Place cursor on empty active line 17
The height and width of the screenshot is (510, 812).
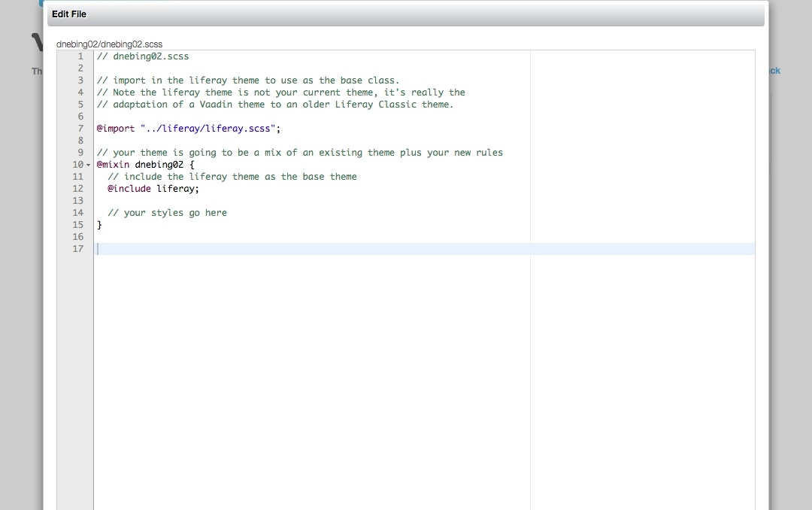301,249
